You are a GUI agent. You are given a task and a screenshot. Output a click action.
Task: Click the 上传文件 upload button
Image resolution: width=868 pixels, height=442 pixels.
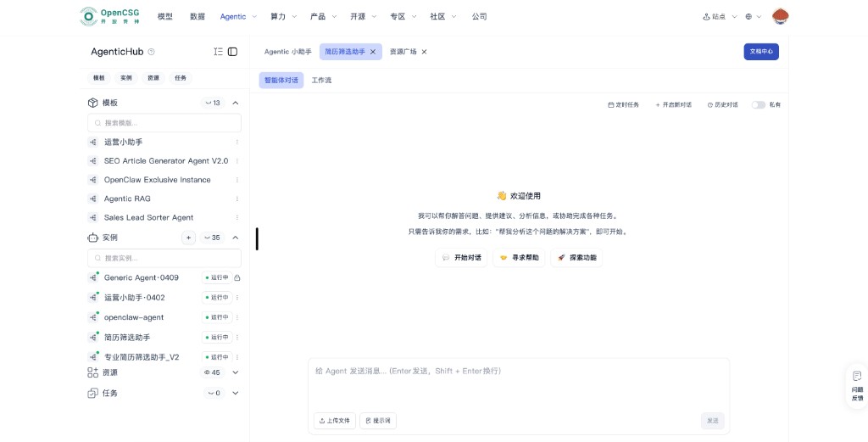click(x=334, y=421)
